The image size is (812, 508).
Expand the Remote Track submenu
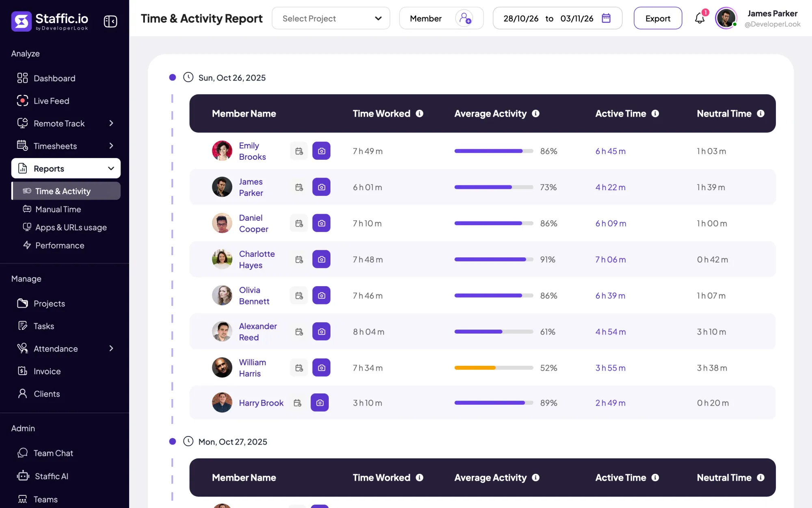(x=111, y=123)
